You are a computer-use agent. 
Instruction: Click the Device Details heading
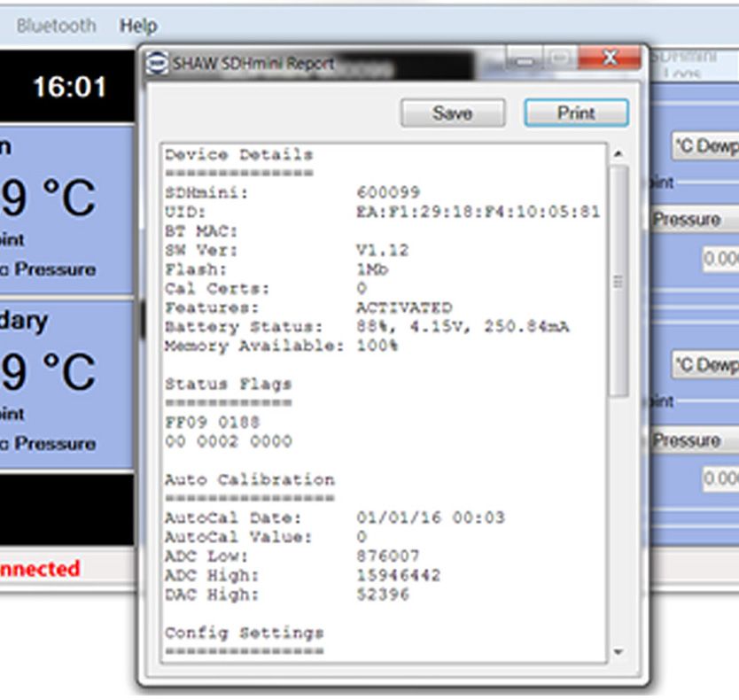coord(239,154)
